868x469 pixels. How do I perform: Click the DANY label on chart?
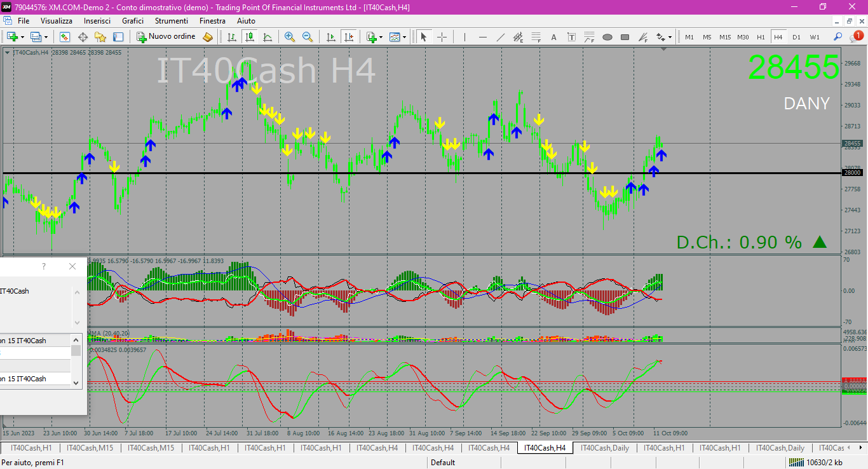click(x=806, y=104)
